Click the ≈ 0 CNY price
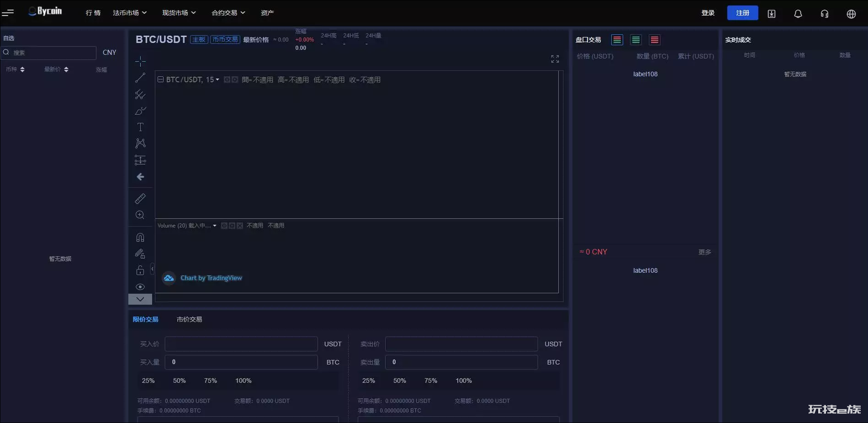Image resolution: width=868 pixels, height=423 pixels. [x=593, y=252]
